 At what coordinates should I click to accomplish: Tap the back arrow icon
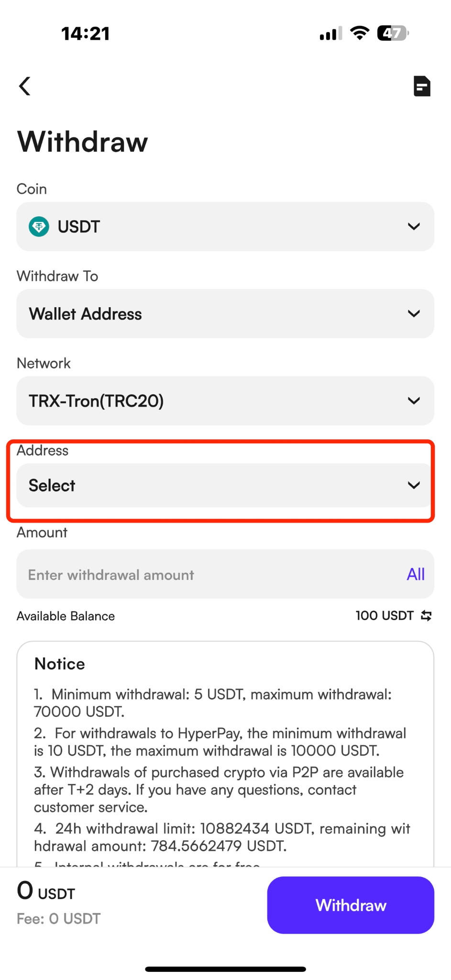(x=25, y=86)
